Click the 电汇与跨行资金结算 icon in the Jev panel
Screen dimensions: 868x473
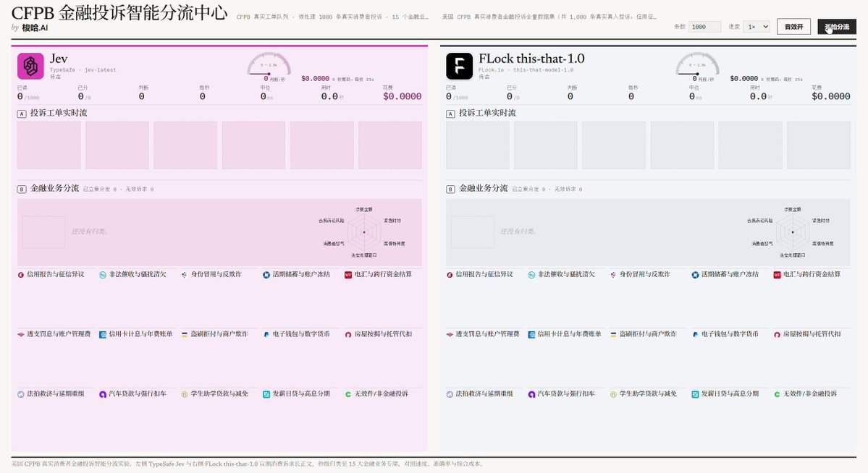click(348, 275)
